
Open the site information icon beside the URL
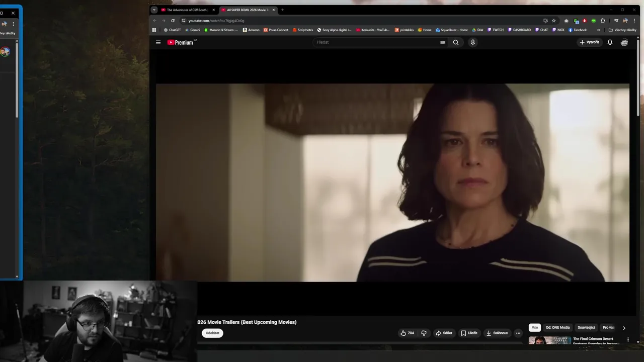point(184,21)
